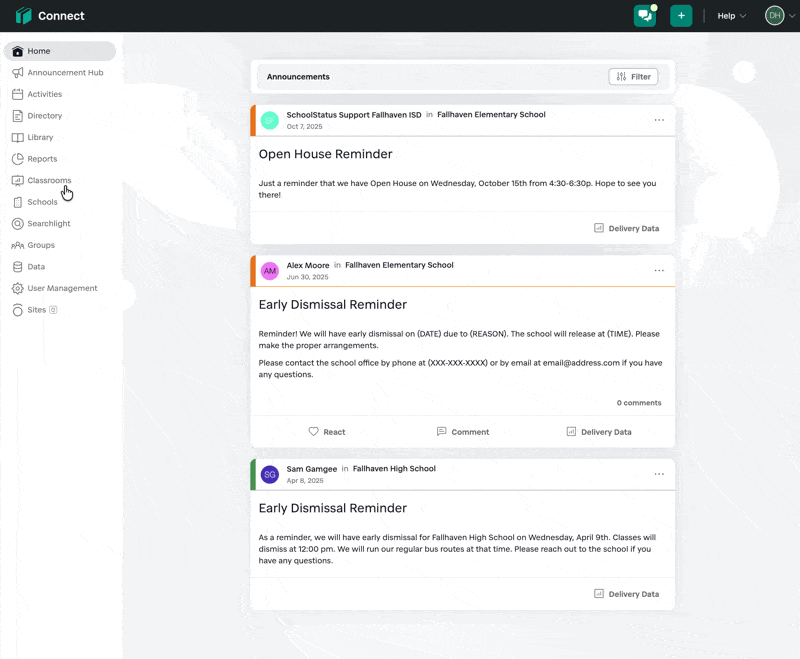Go to Announcement Hub menu item
800x659 pixels.
tap(65, 72)
